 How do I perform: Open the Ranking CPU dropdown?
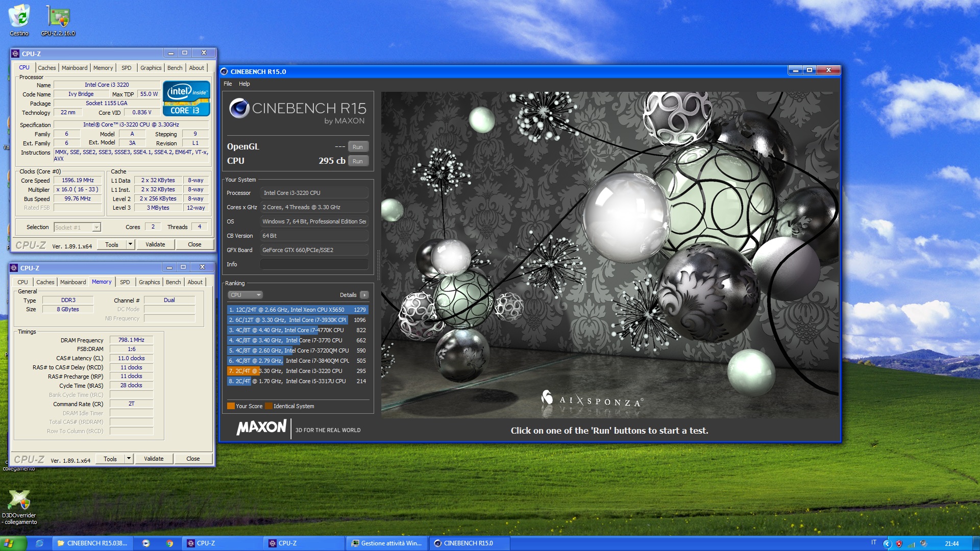[245, 295]
